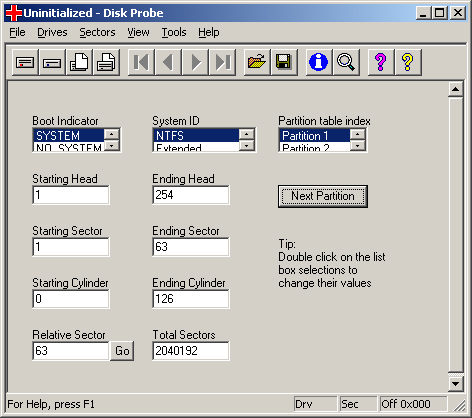Click the physical drive icon in toolbar
472x418 pixels.
click(25, 62)
